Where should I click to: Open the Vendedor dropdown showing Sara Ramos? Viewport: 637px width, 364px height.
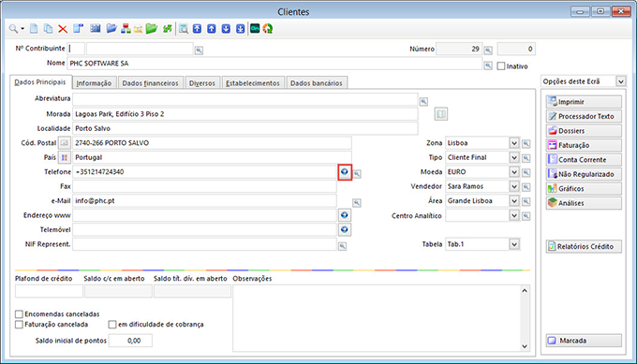tap(514, 186)
